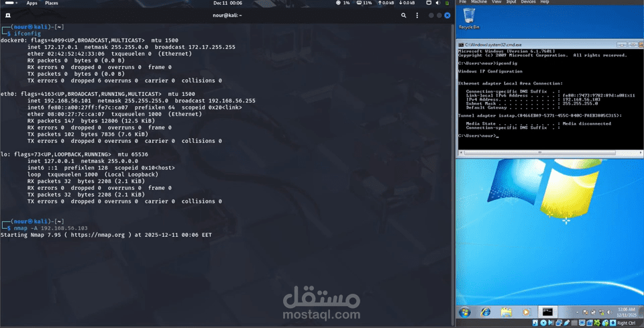Click the Right Ctrl host key label
This screenshot has height=328, width=644.
pos(627,323)
